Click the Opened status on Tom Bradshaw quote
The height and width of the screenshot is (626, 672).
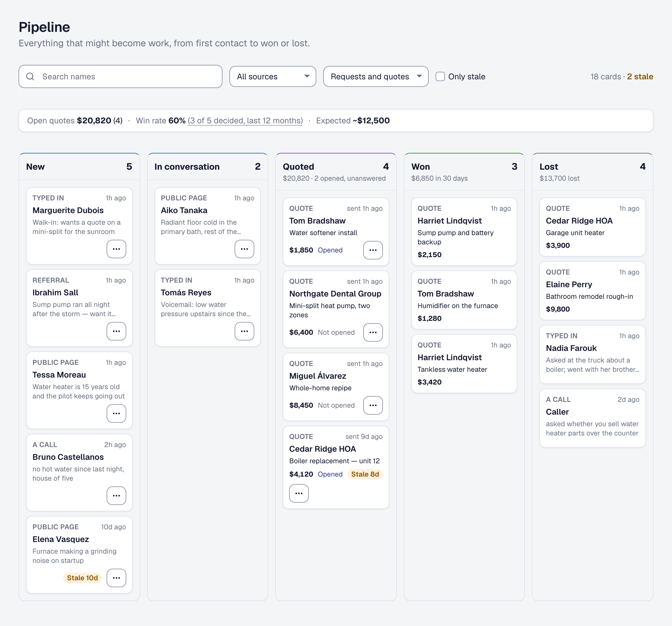330,250
